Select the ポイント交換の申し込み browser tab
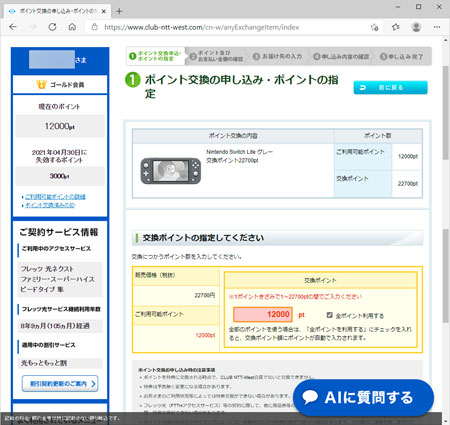Screen dimensions: 450x425 [x=58, y=11]
